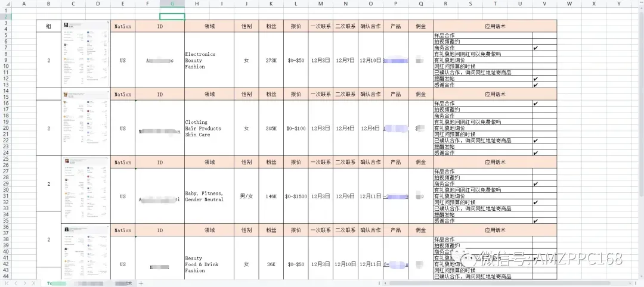
Task: Select the "样品合作" cell in row 5
Action: tap(482, 36)
